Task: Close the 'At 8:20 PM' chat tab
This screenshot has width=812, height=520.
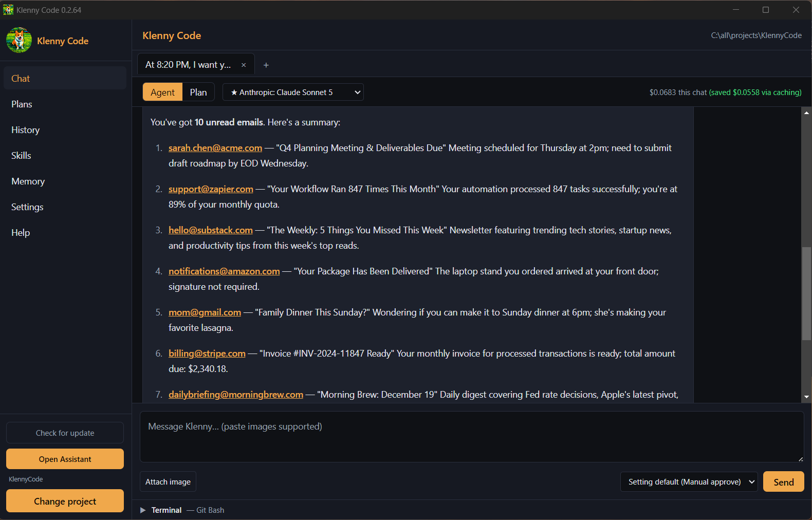Action: tap(244, 65)
